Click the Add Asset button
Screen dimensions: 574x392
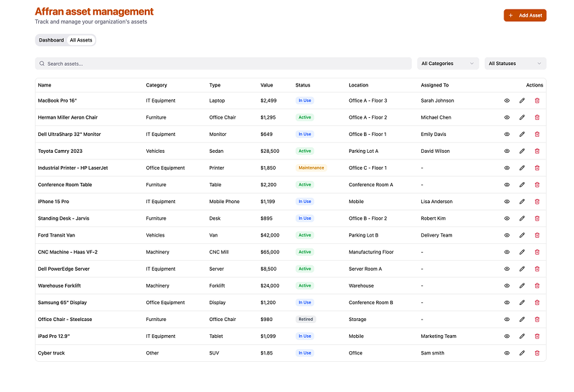(525, 15)
